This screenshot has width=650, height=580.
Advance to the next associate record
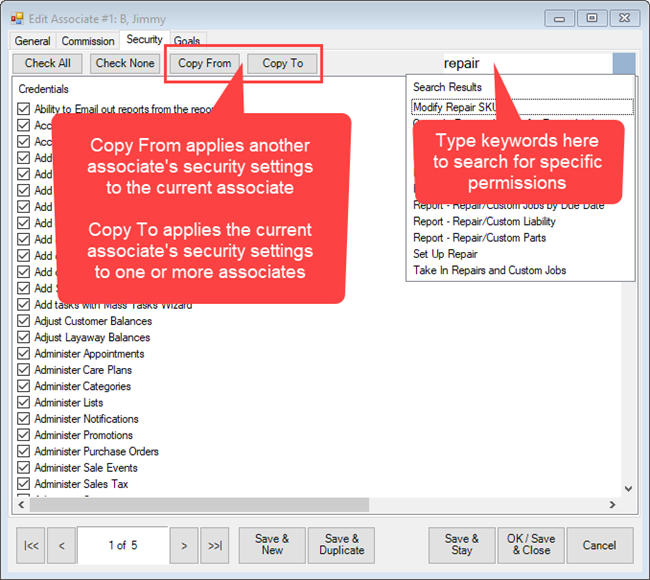(x=183, y=545)
